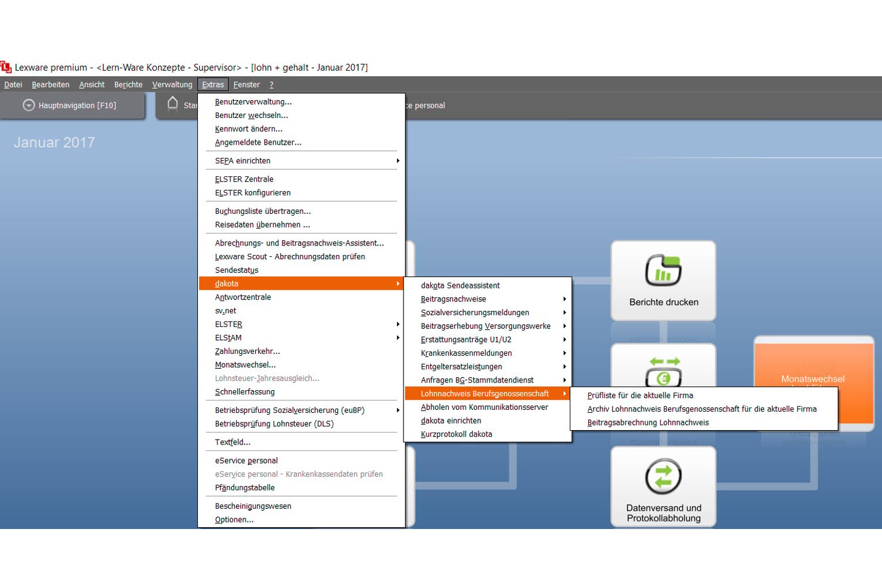Open the Berichte drucken tile icon

coord(663,270)
